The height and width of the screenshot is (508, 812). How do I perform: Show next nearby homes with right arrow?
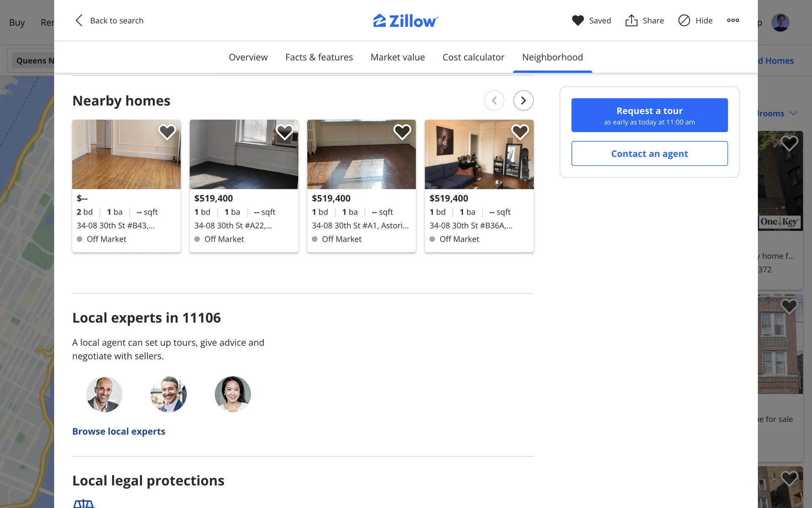[523, 100]
